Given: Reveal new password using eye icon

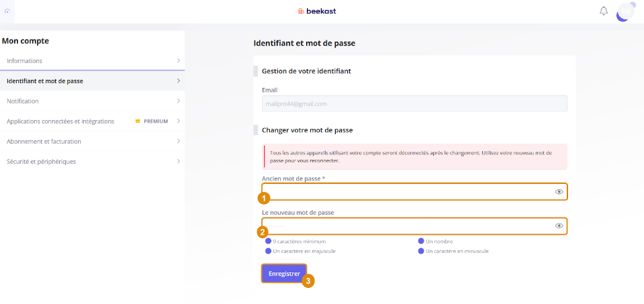Looking at the screenshot, I should [x=559, y=225].
